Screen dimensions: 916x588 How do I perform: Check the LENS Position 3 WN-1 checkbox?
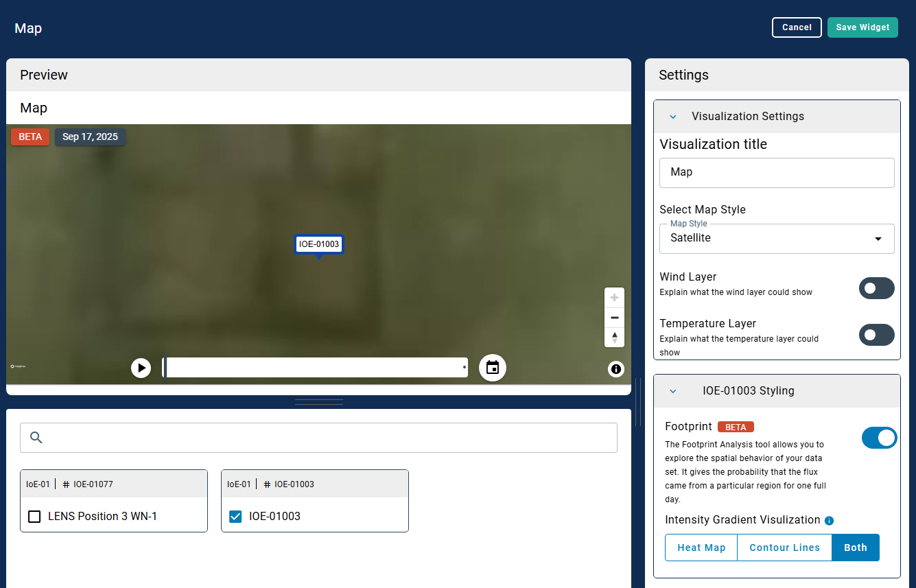click(34, 517)
